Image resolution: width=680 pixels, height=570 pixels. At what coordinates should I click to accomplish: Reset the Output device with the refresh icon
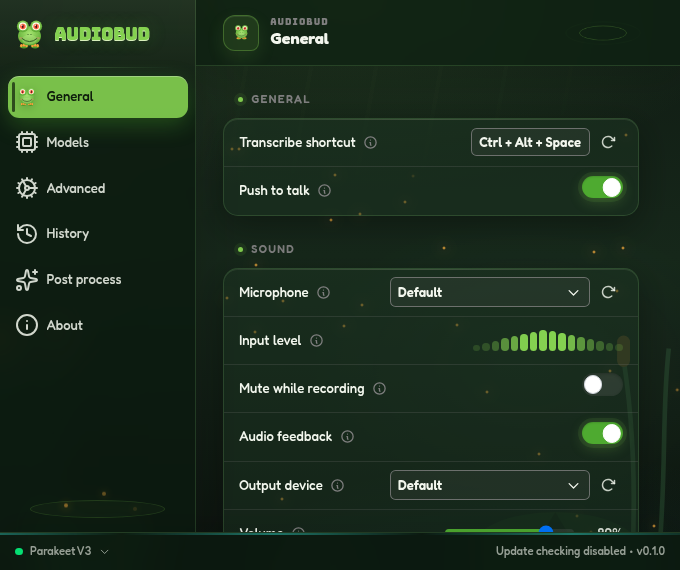point(608,485)
